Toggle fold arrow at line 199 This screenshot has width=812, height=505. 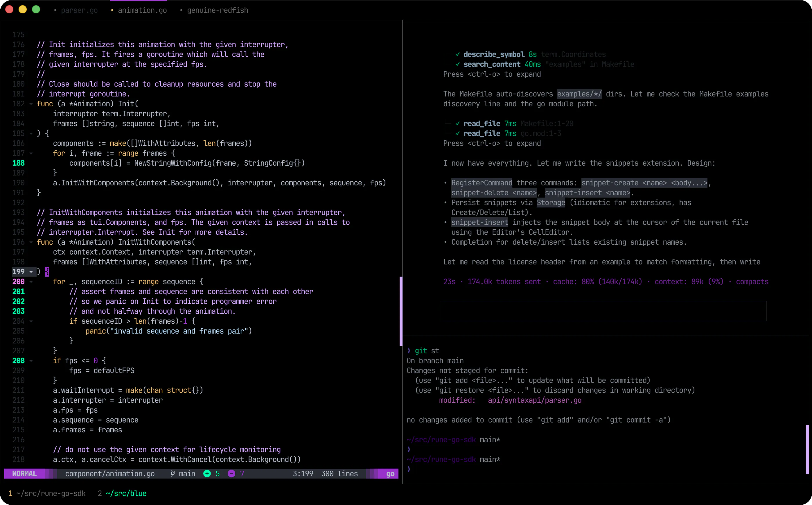31,272
